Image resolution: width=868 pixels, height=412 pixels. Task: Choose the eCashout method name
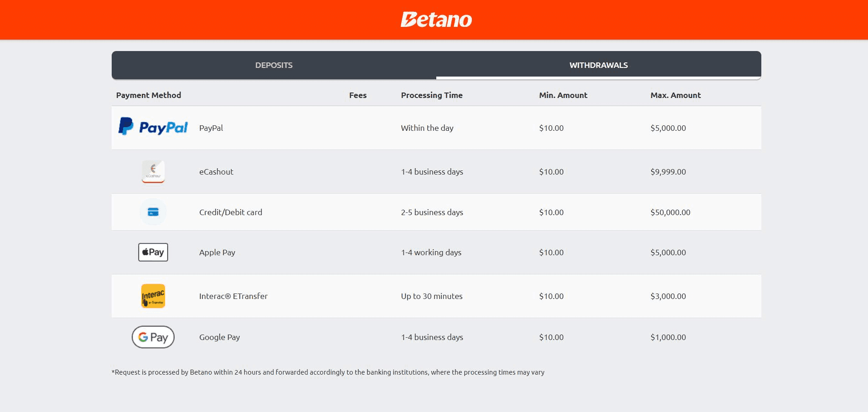click(216, 172)
